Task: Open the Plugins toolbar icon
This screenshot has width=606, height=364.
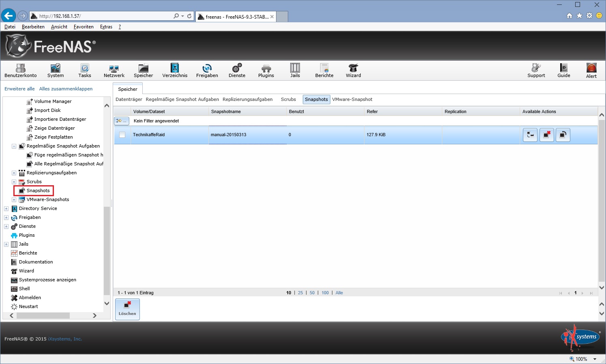Action: 266,71
